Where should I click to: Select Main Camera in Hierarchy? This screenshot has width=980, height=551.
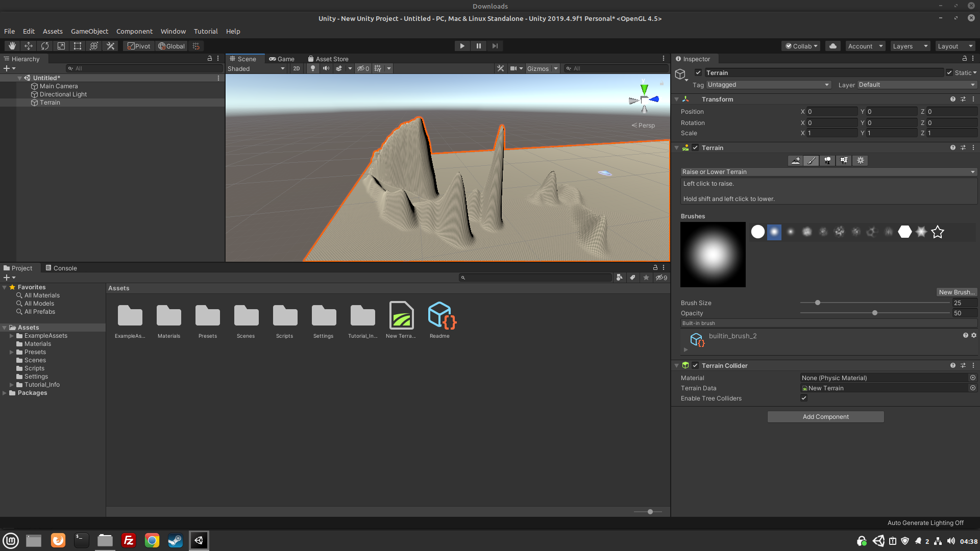point(59,86)
